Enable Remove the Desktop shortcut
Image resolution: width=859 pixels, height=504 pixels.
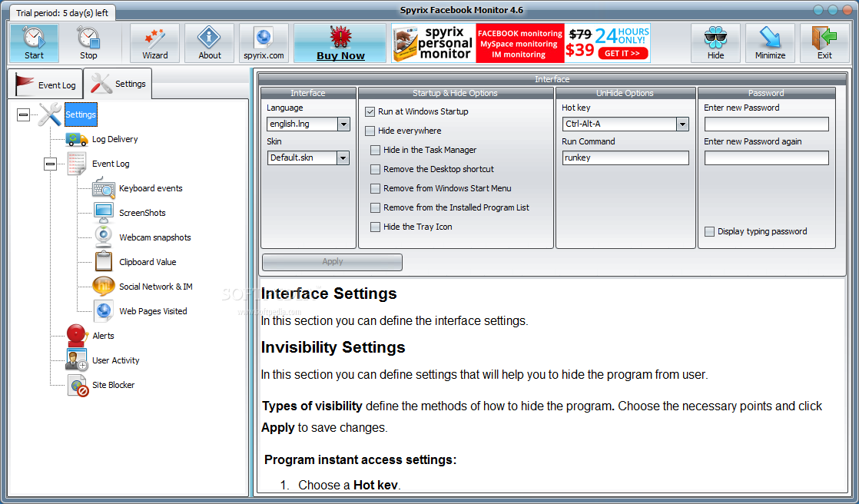(375, 169)
